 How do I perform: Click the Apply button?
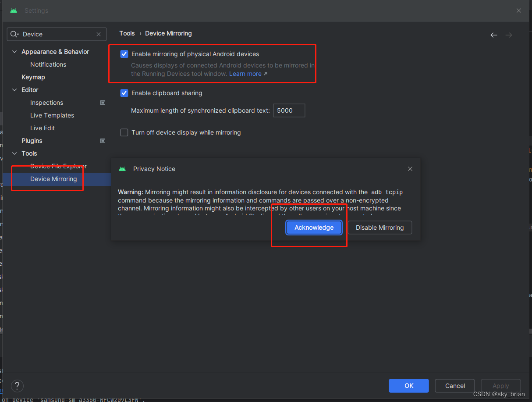tap(500, 386)
